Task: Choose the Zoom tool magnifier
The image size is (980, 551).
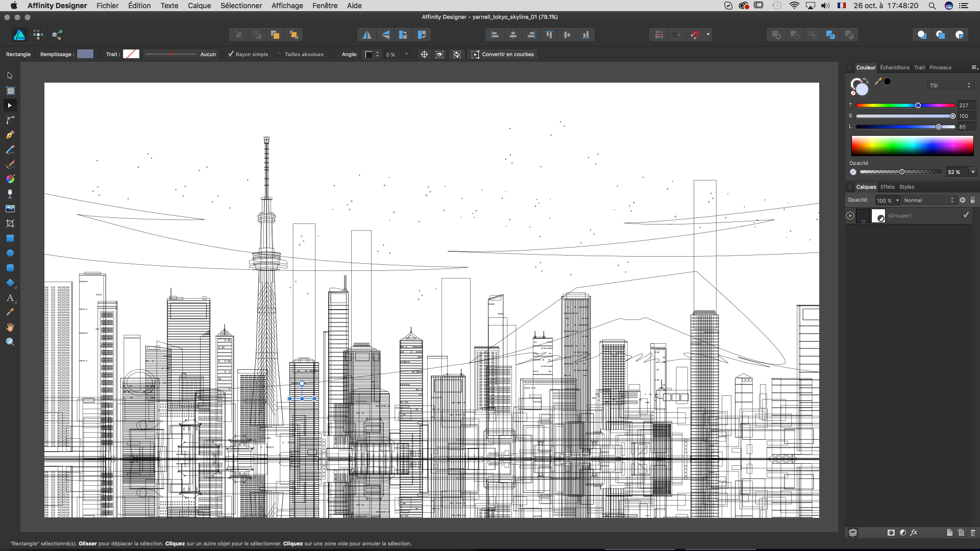Action: pyautogui.click(x=10, y=342)
